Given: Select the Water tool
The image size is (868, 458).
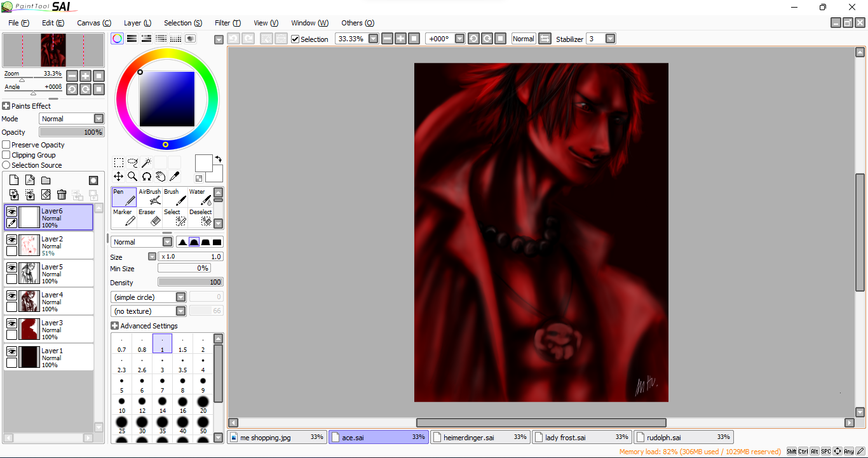Looking at the screenshot, I should tap(200, 198).
